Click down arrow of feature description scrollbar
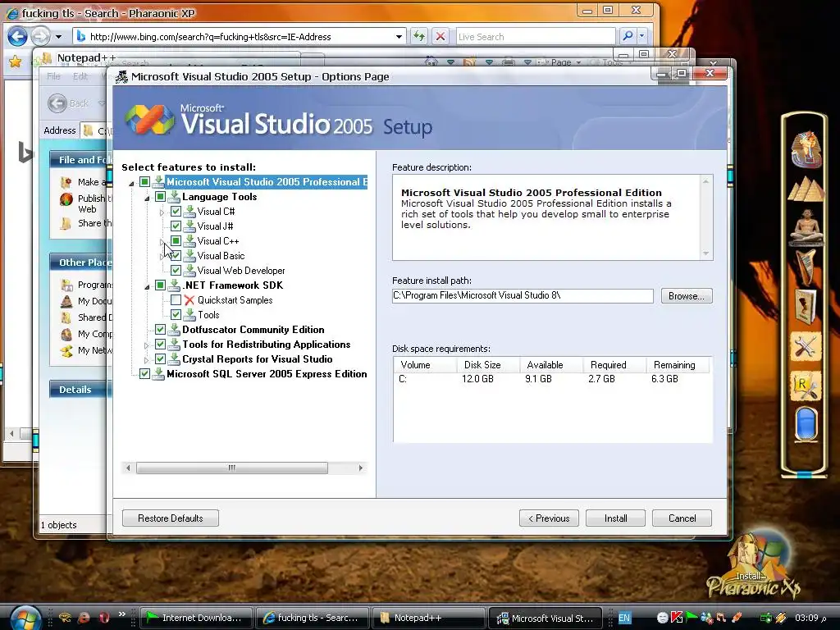 pyautogui.click(x=706, y=253)
